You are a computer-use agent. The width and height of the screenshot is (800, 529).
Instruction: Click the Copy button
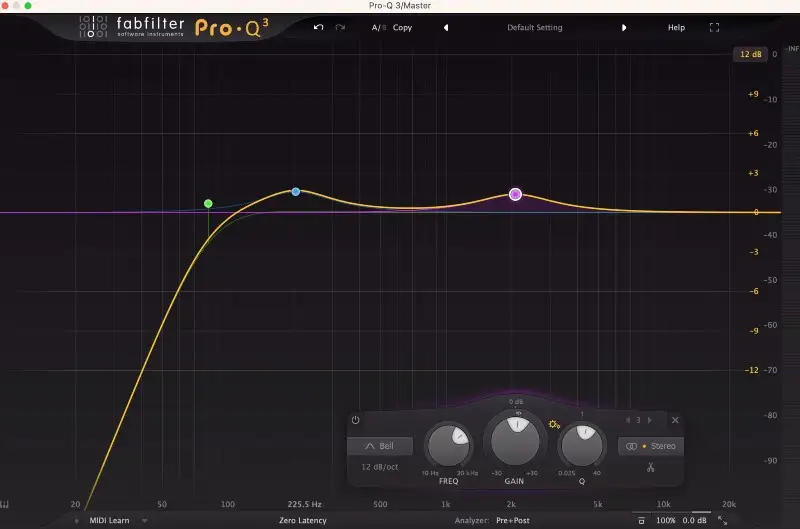(402, 27)
